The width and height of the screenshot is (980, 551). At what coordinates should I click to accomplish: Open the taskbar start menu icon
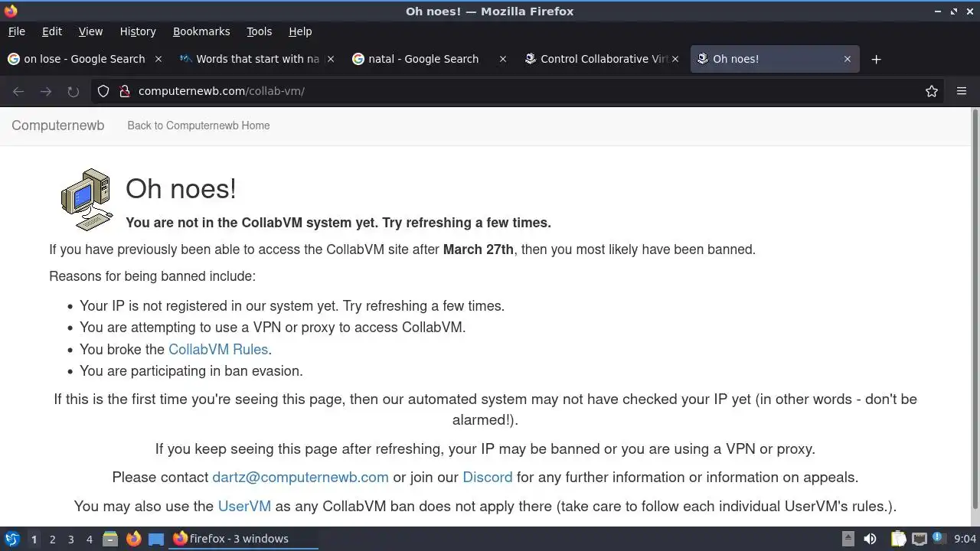tap(11, 539)
